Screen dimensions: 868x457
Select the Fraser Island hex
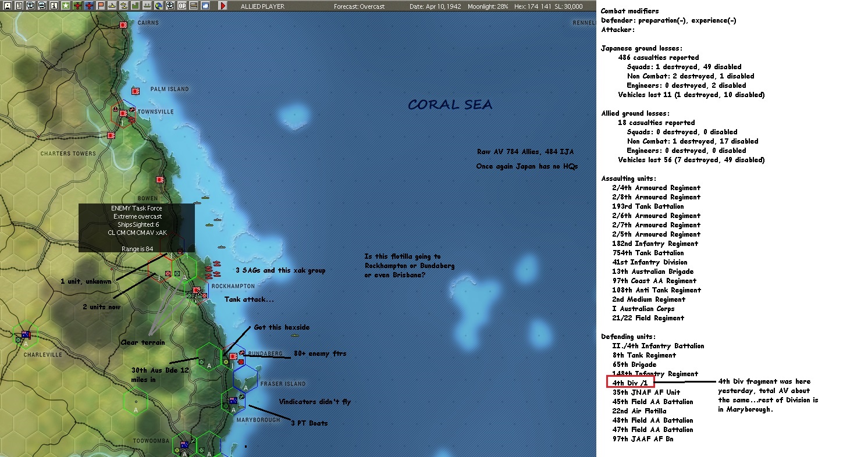point(246,378)
